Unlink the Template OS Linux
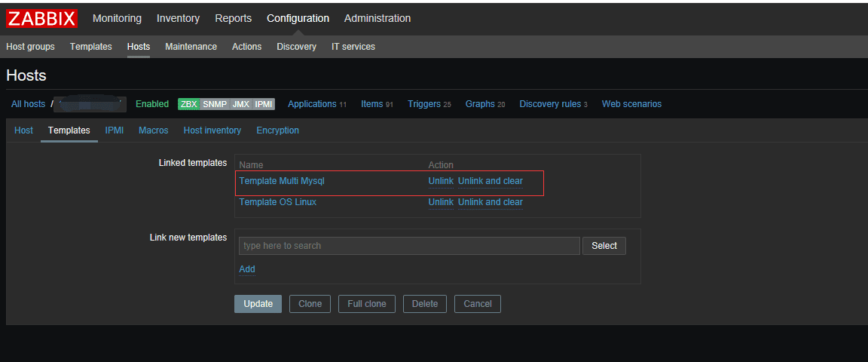868x362 pixels. coord(441,202)
